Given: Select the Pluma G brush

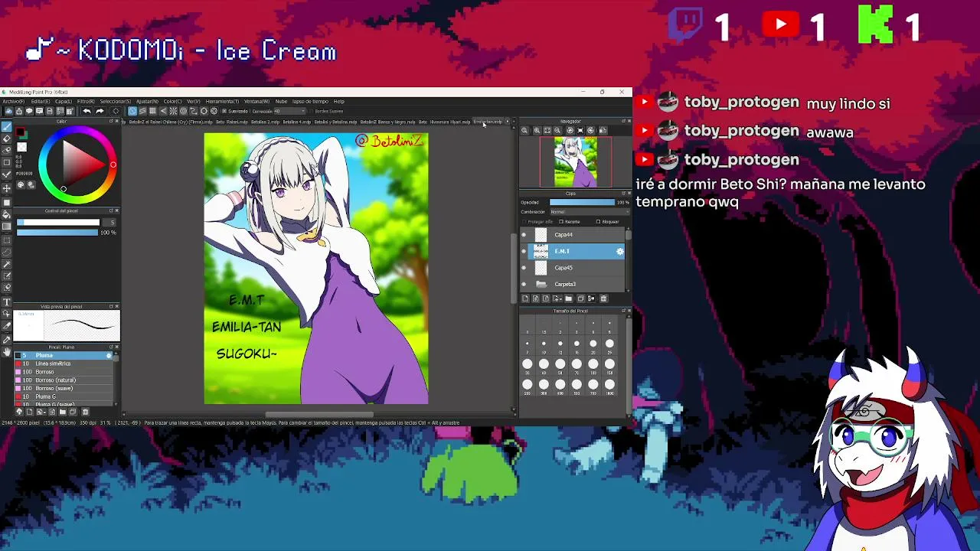Looking at the screenshot, I should (65, 397).
